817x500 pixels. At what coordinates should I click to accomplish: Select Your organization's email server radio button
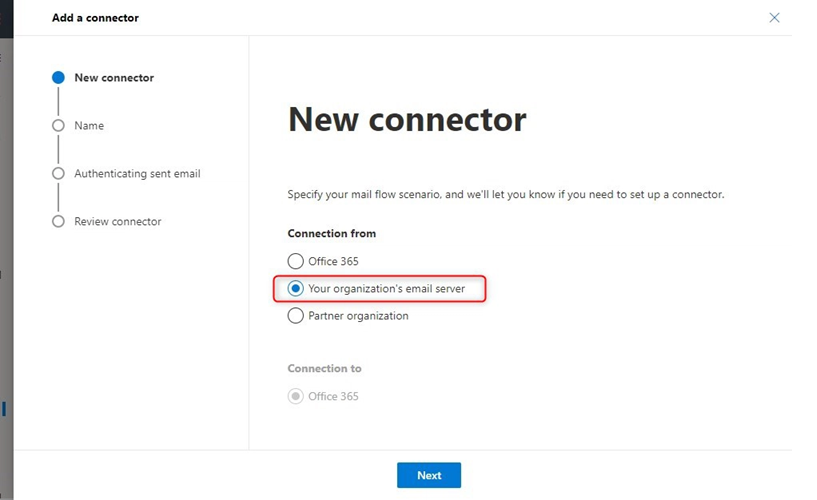[295, 289]
